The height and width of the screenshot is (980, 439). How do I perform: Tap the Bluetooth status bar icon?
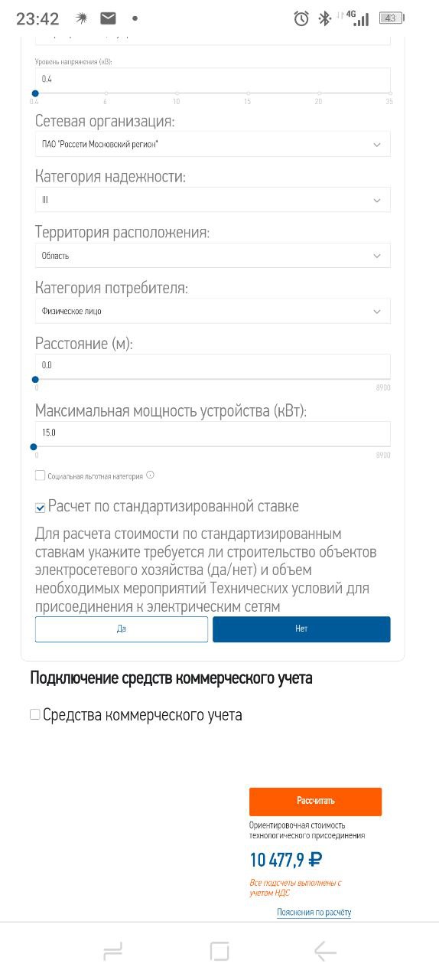coord(325,18)
